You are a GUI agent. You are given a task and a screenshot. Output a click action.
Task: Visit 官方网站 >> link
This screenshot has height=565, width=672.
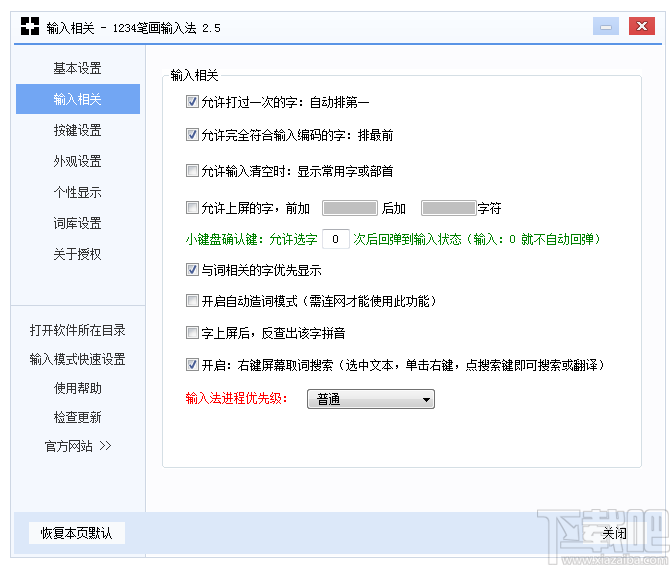click(x=78, y=446)
